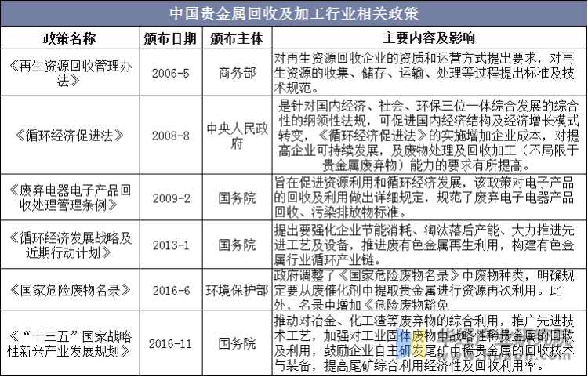This screenshot has width=588, height=377.
Task: Click the date cell 2009-2
Action: [171, 198]
